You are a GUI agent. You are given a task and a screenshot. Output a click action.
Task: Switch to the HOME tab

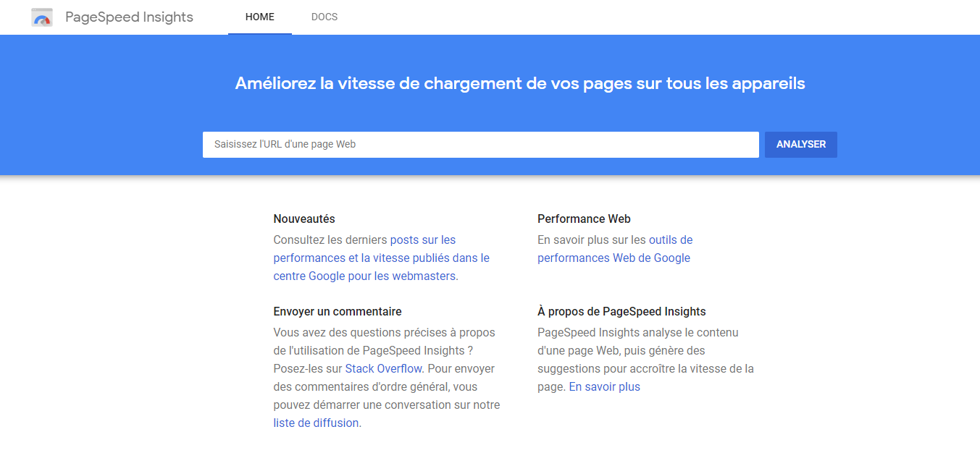point(260,17)
